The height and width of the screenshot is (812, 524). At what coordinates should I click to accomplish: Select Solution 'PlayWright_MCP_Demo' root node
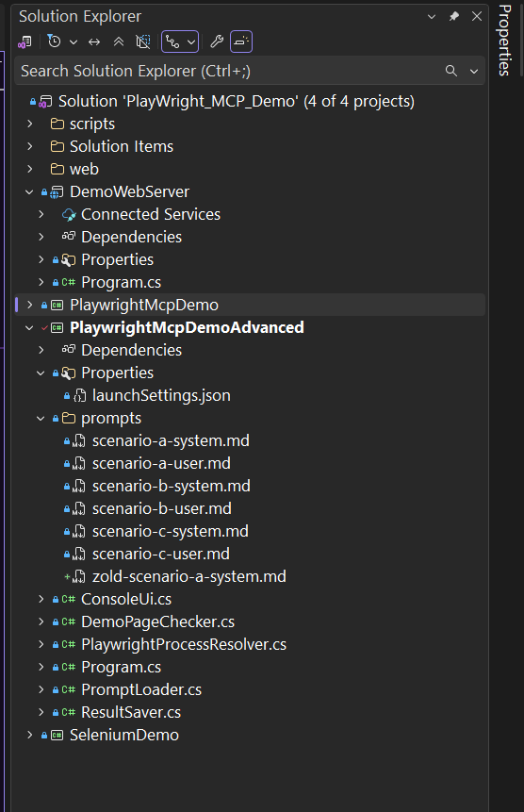[x=237, y=101]
